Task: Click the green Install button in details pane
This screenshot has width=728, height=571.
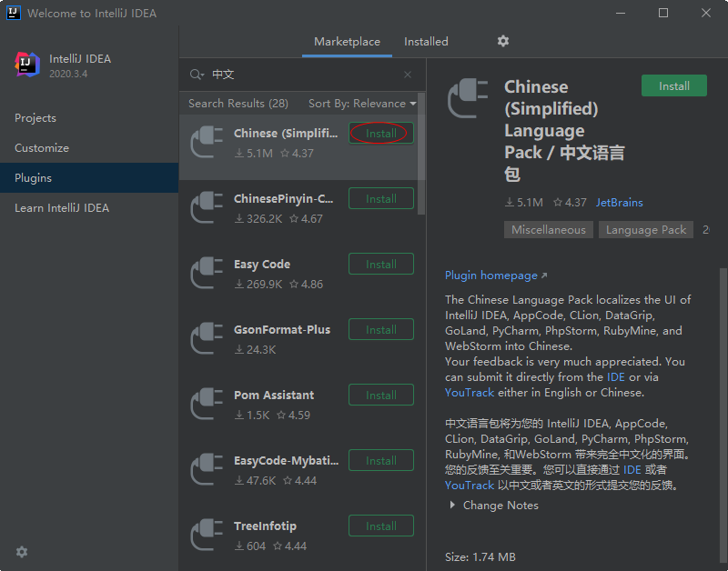Action: point(673,85)
